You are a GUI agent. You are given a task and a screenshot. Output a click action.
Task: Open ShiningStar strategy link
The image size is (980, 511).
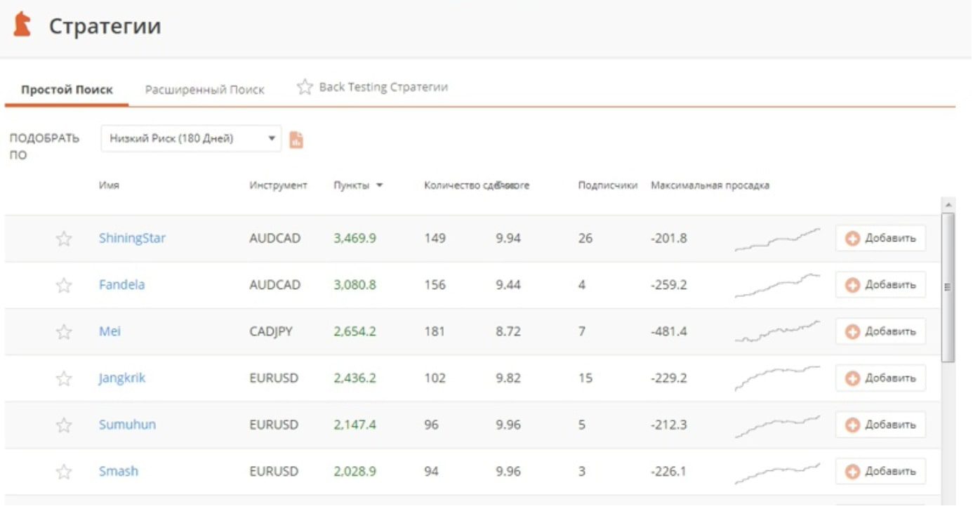click(x=132, y=238)
